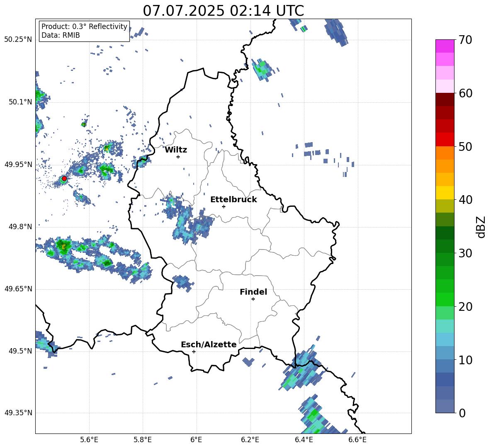Screen dimensions: 491x448
Task: Click the 5.6°E longitude label
Action: [x=89, y=440]
